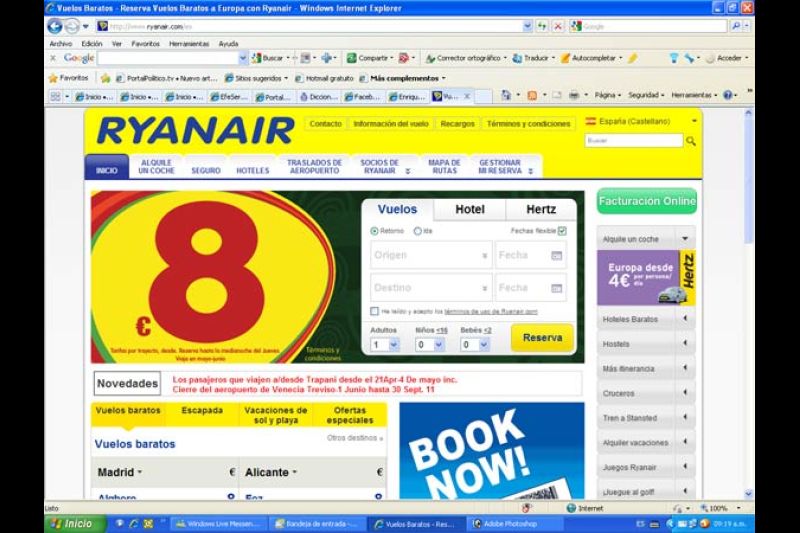Open the Bebés count dropdown
The height and width of the screenshot is (533, 800).
click(474, 345)
